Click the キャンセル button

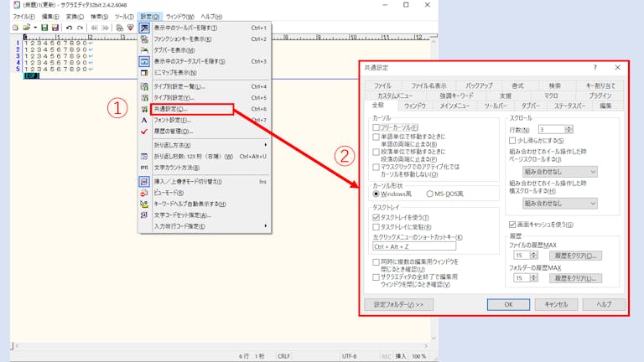coord(556,304)
